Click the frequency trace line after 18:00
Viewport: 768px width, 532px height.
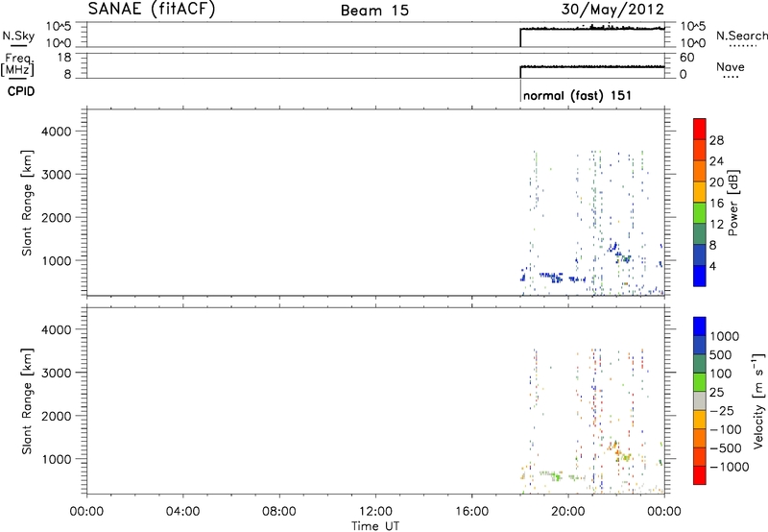point(592,66)
